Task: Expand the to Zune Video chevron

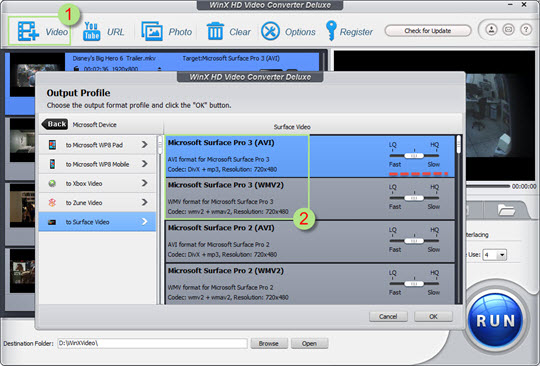Action: click(145, 202)
